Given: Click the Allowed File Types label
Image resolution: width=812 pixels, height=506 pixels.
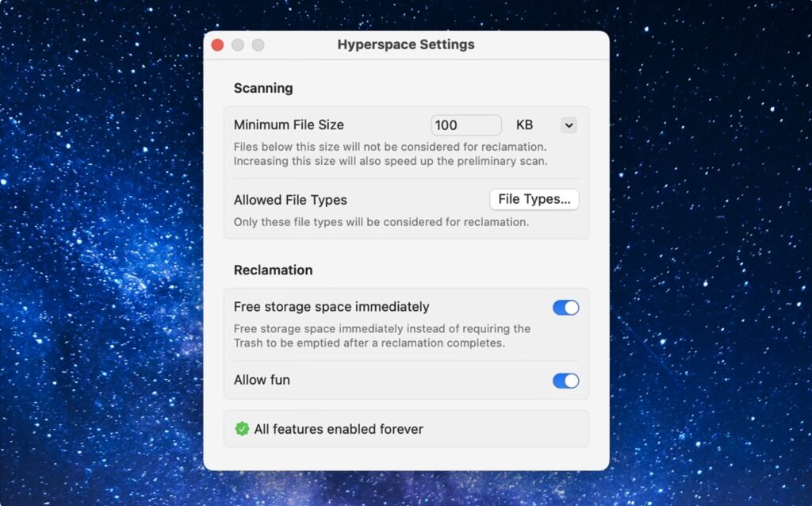Looking at the screenshot, I should [x=290, y=200].
